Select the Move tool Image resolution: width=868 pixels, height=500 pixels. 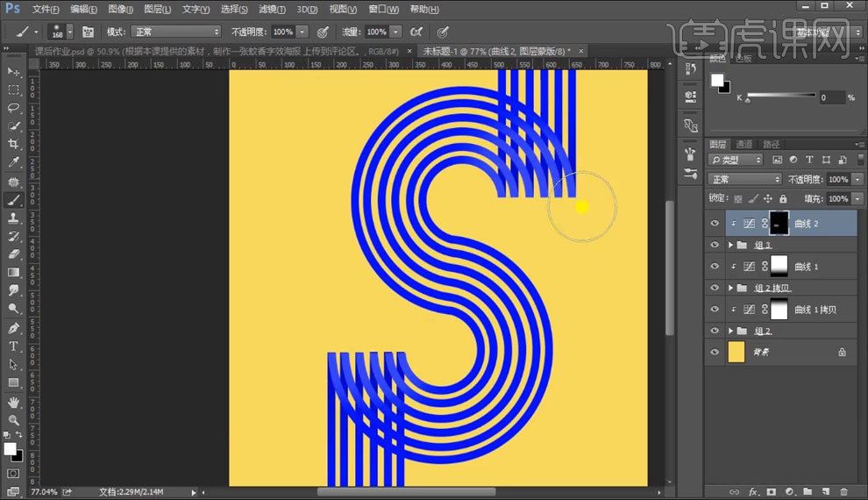(x=13, y=71)
